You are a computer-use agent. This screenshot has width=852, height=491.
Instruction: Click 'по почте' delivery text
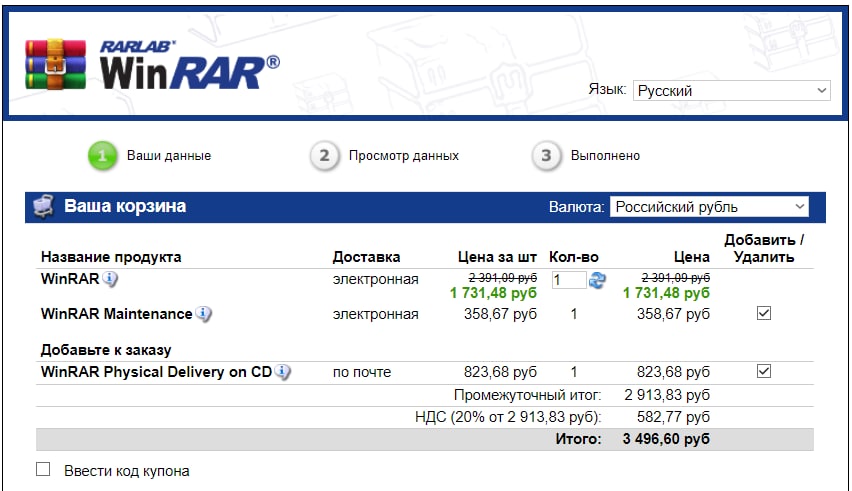point(362,372)
